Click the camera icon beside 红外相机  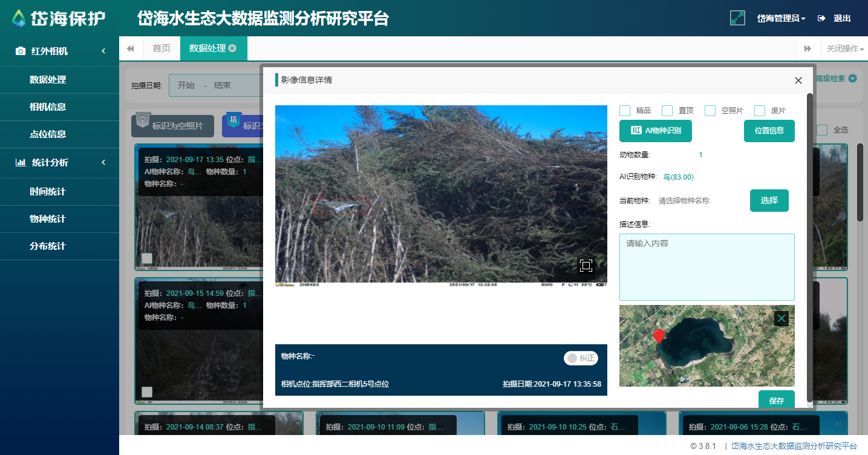pyautogui.click(x=21, y=51)
